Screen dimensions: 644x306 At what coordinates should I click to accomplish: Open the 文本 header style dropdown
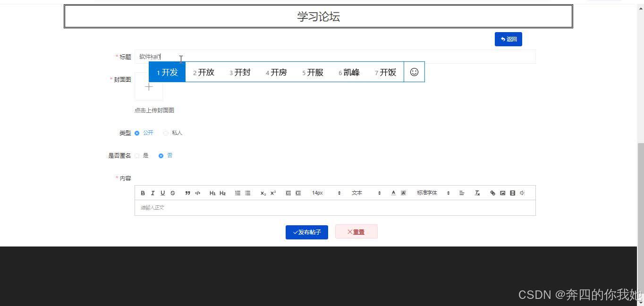click(366, 193)
